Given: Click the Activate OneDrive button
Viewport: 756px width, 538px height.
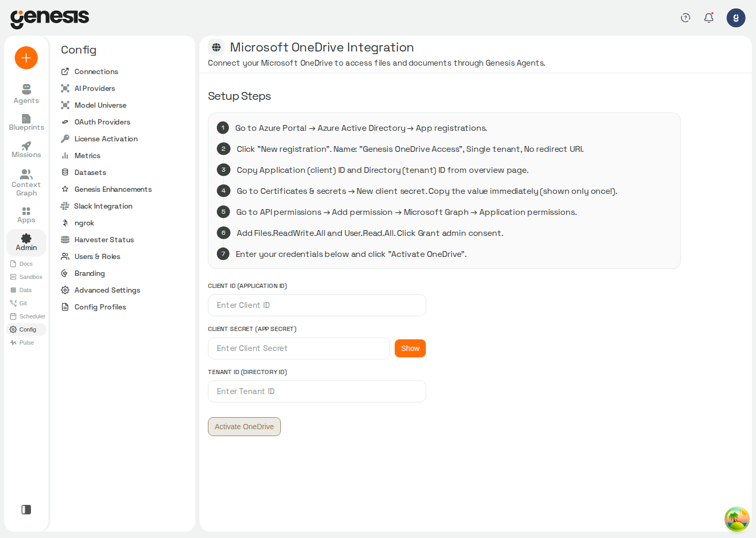Looking at the screenshot, I should (244, 427).
